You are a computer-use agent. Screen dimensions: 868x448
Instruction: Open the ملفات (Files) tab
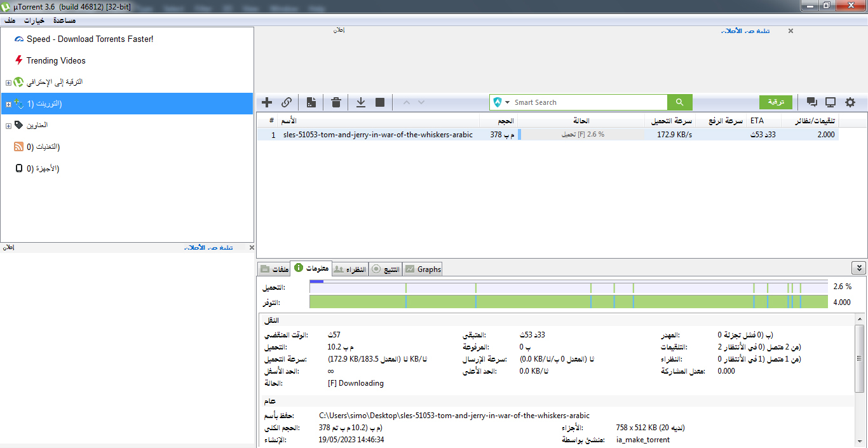click(x=274, y=269)
